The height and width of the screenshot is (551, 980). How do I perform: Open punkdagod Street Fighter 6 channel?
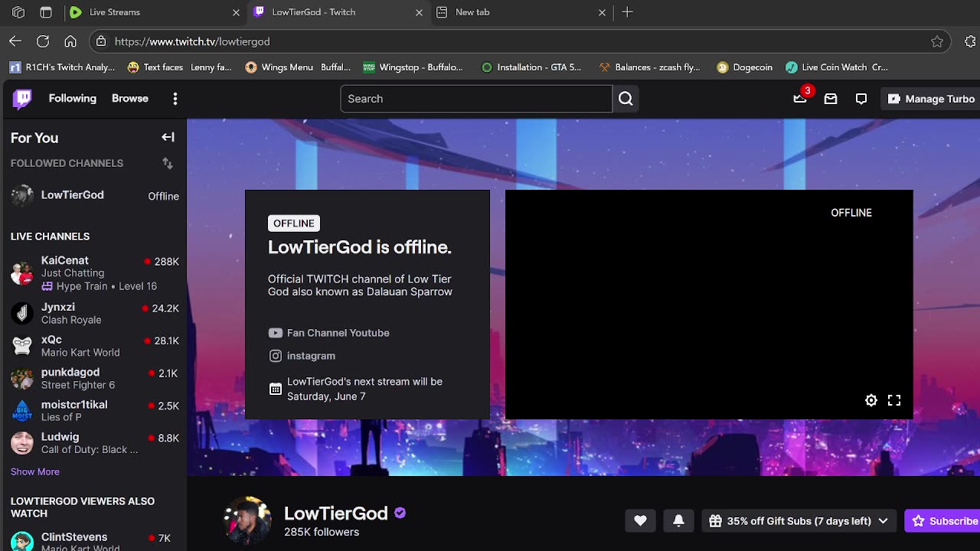coord(93,378)
